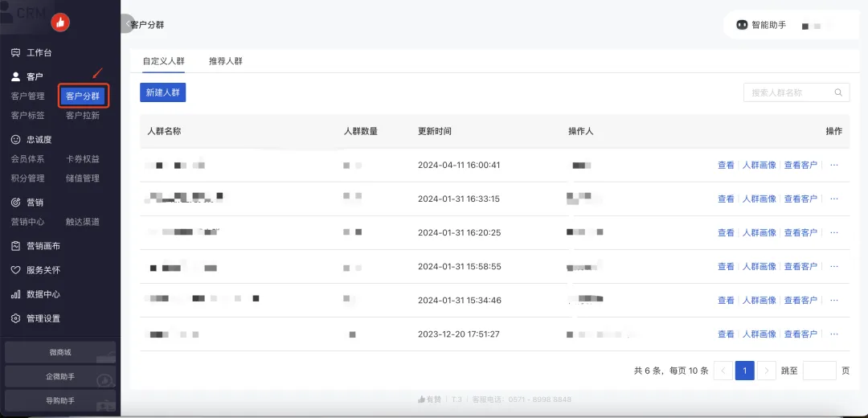Switch to the 推荐人群 tab

pos(225,61)
